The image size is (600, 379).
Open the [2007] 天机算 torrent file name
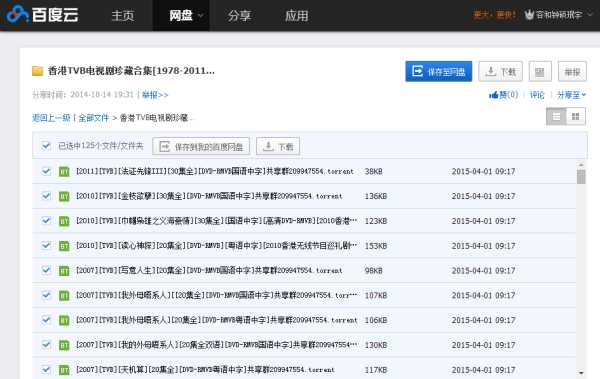(x=205, y=369)
